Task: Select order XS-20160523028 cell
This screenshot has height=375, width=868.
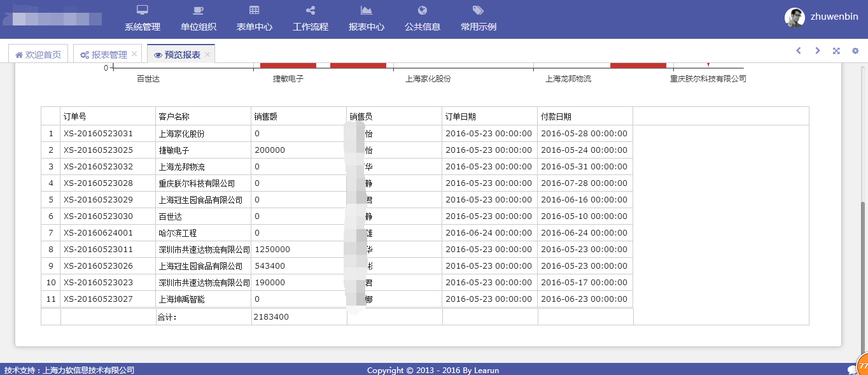Action: click(108, 183)
